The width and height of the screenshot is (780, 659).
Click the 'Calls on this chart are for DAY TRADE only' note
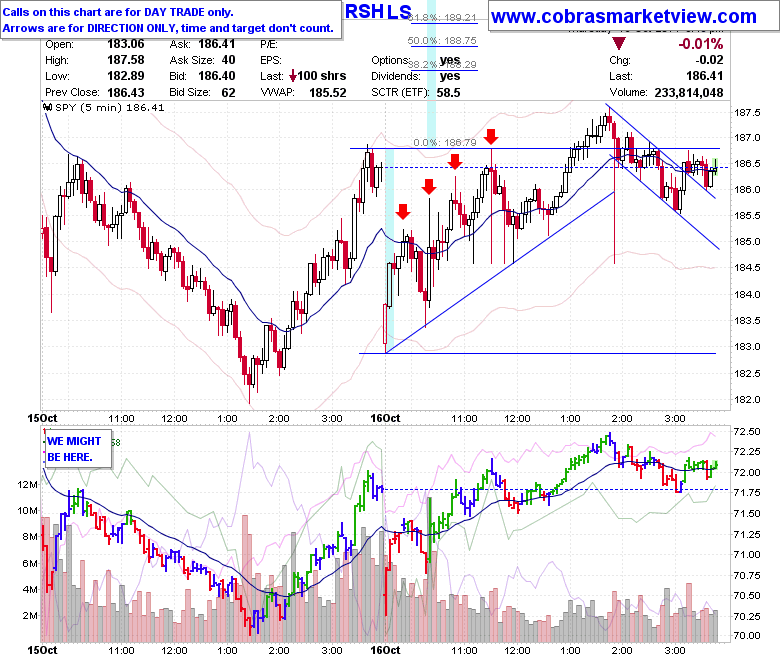(x=118, y=12)
